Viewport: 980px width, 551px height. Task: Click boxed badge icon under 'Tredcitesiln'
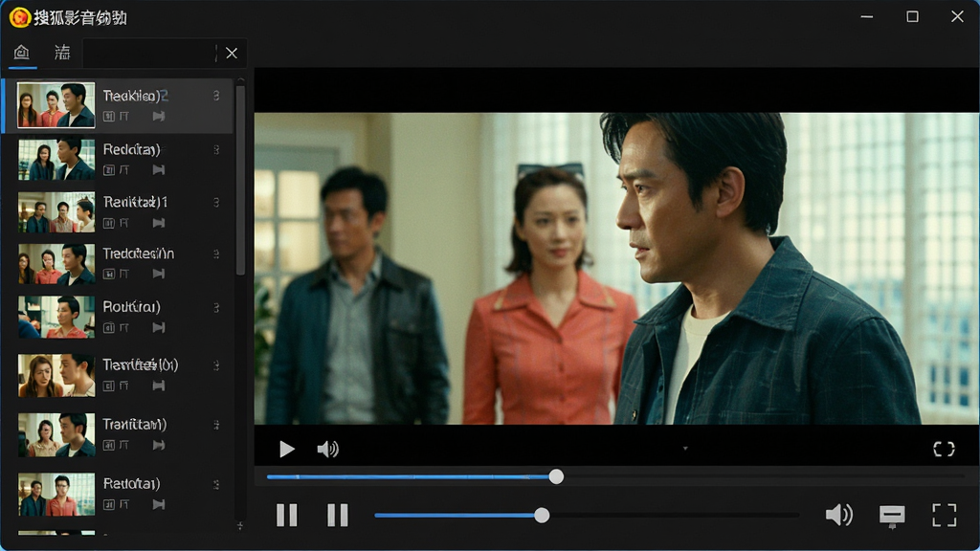point(109,274)
